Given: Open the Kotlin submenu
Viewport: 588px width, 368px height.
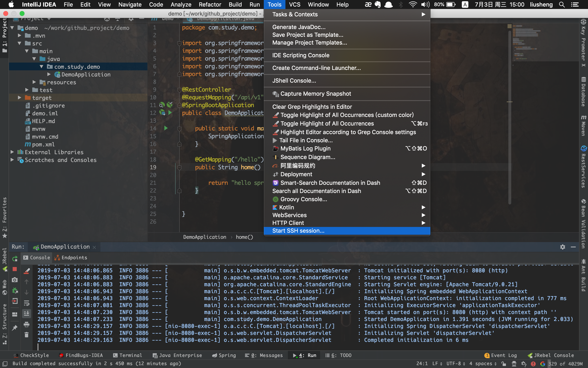Looking at the screenshot, I should (x=347, y=207).
